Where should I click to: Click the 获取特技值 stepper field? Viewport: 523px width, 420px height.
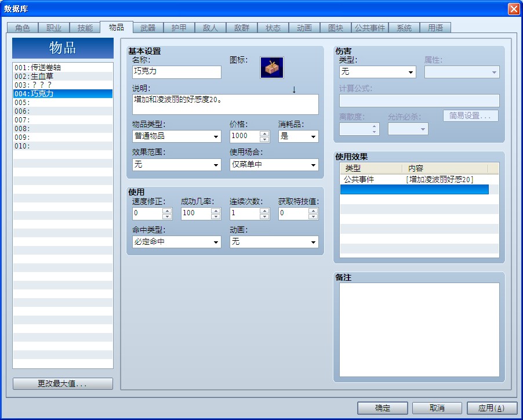tap(298, 213)
